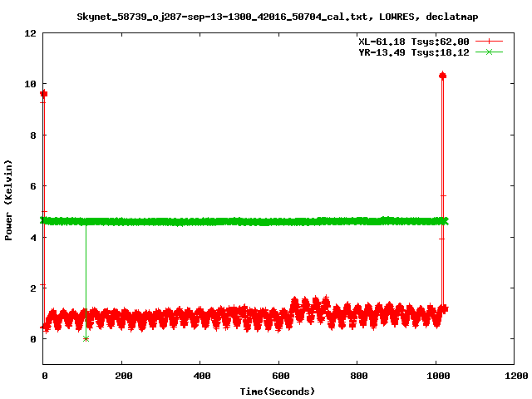Select the XL-61.18 Tsys:62.00 legend entry

pyautogui.click(x=414, y=42)
